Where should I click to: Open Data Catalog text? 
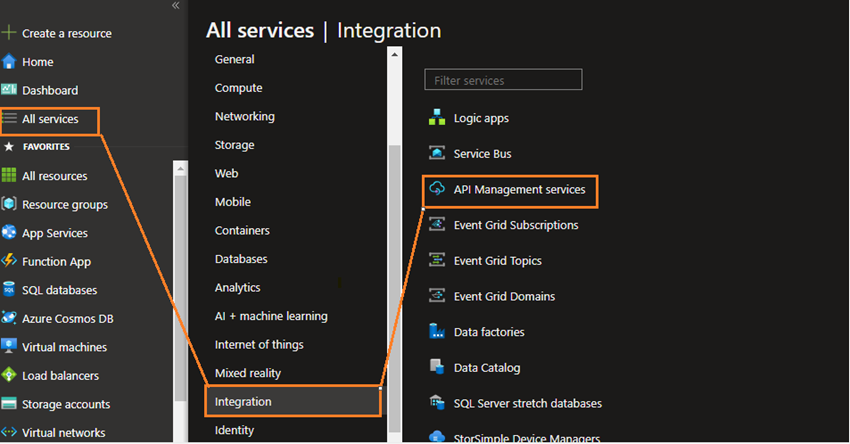487,368
